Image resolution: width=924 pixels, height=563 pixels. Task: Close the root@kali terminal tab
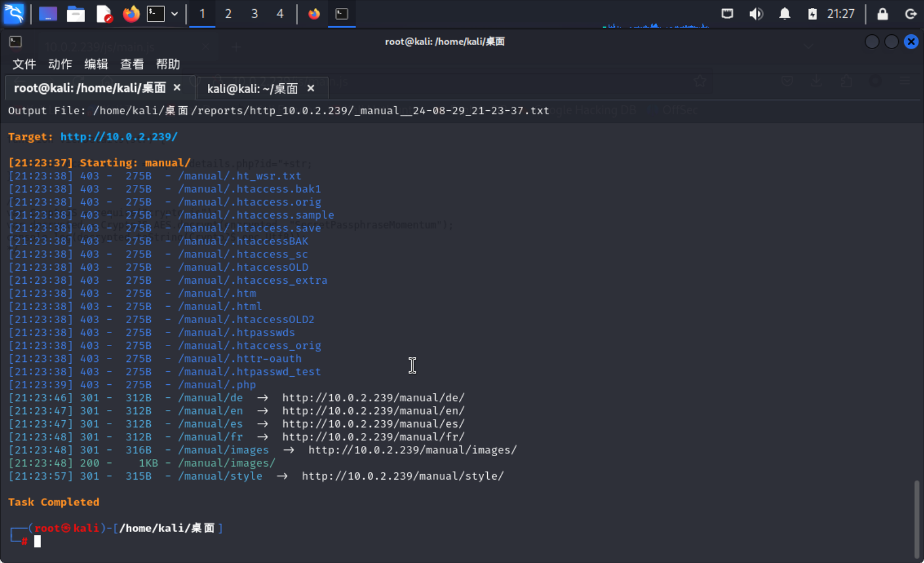coord(177,87)
